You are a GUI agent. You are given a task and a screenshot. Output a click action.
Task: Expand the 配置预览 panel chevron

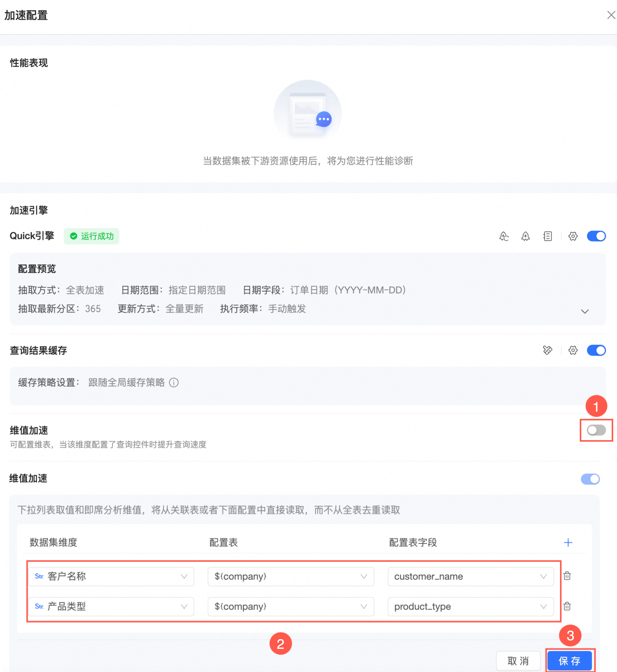pyautogui.click(x=585, y=312)
